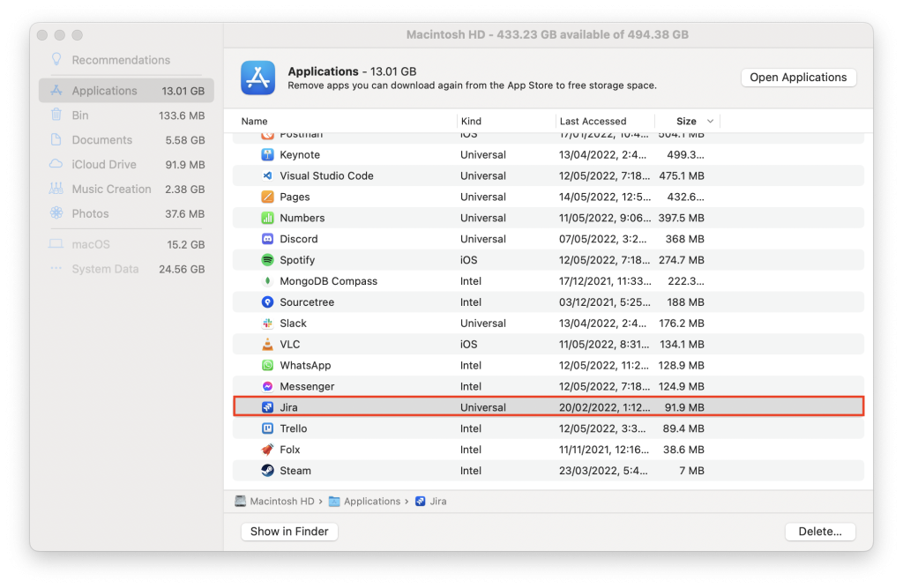Image resolution: width=903 pixels, height=588 pixels.
Task: Click the Documents page icon in sidebar
Action: tap(56, 139)
